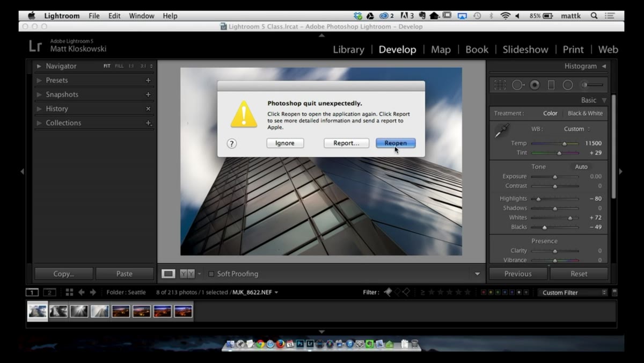Click the main window 1 display icon
The image size is (644, 363).
(32, 292)
